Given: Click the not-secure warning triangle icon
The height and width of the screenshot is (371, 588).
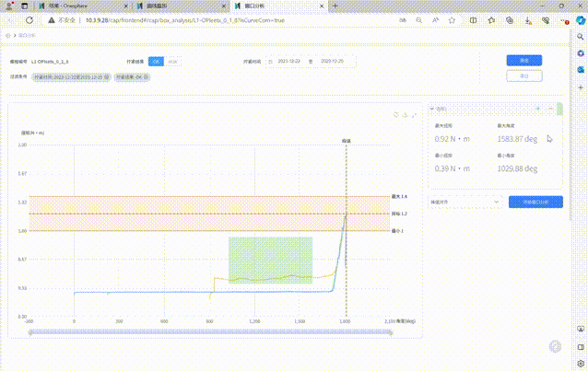Looking at the screenshot, I should point(52,20).
